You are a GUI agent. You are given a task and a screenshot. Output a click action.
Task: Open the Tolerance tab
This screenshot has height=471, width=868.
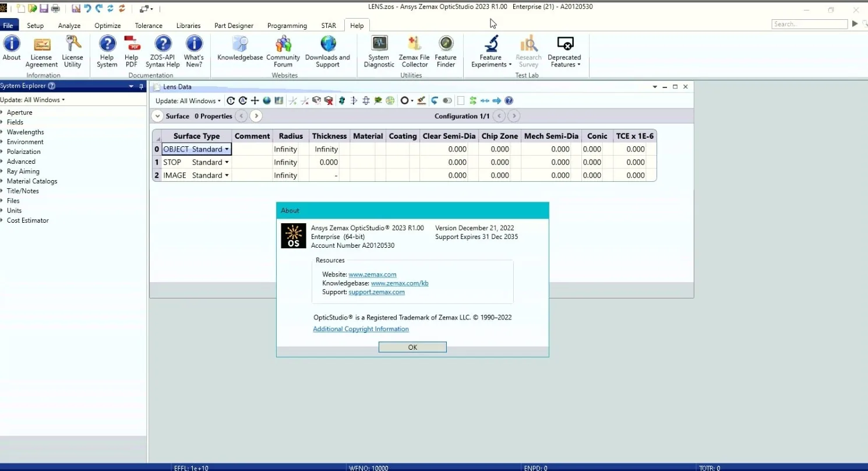pyautogui.click(x=149, y=26)
